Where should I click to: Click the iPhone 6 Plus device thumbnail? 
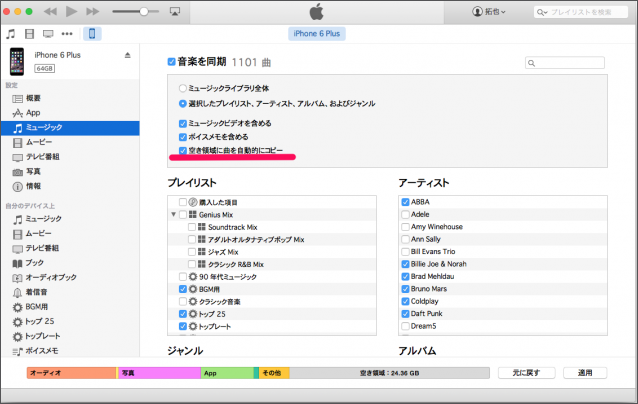pyautogui.click(x=17, y=62)
